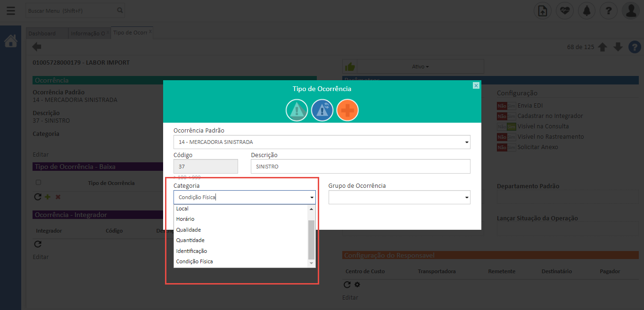Image resolution: width=644 pixels, height=310 pixels.
Task: Click the green thumbs-up status icon
Action: [349, 67]
